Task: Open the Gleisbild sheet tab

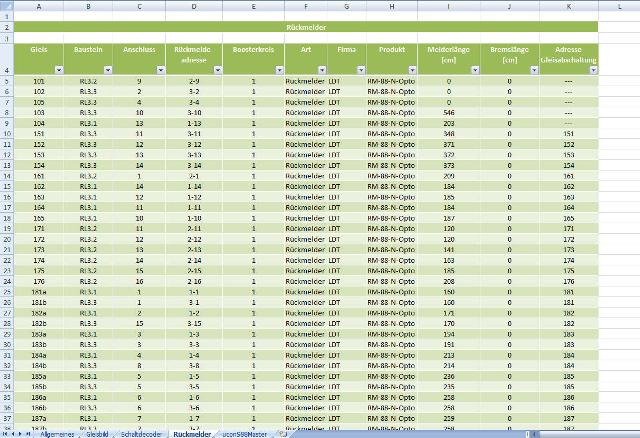Action: click(x=97, y=434)
